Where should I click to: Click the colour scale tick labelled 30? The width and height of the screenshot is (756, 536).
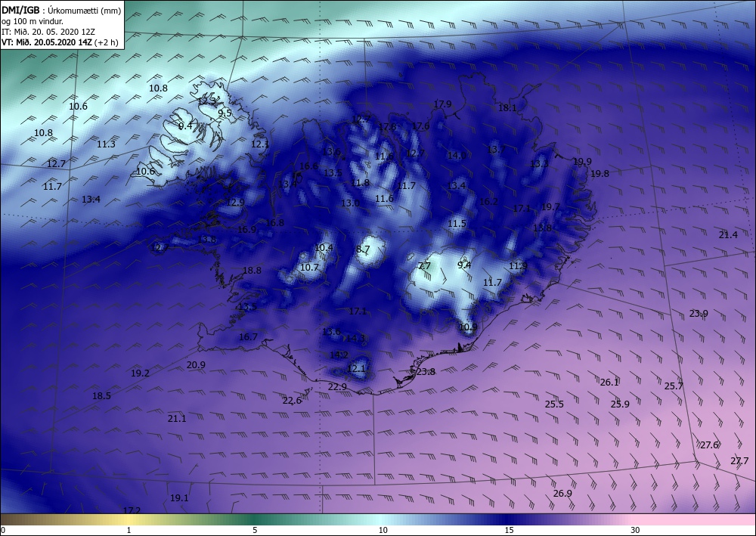(635, 530)
